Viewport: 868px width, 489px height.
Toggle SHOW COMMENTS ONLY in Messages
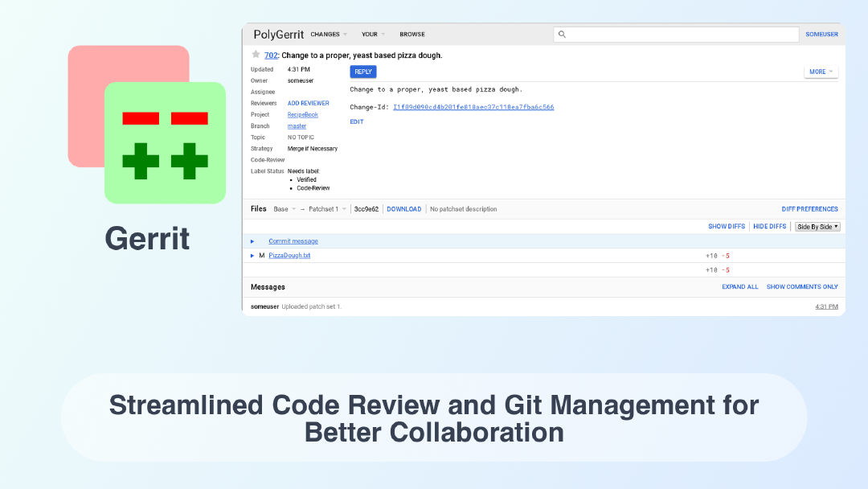[x=801, y=287]
